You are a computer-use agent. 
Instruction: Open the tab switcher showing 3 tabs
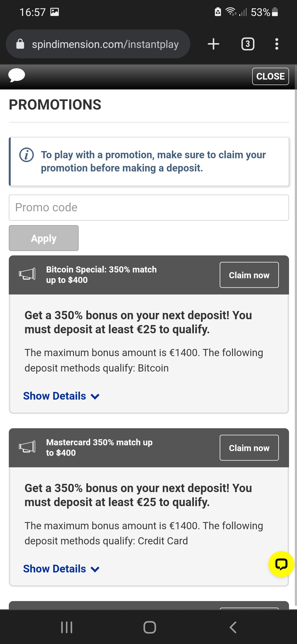point(248,44)
